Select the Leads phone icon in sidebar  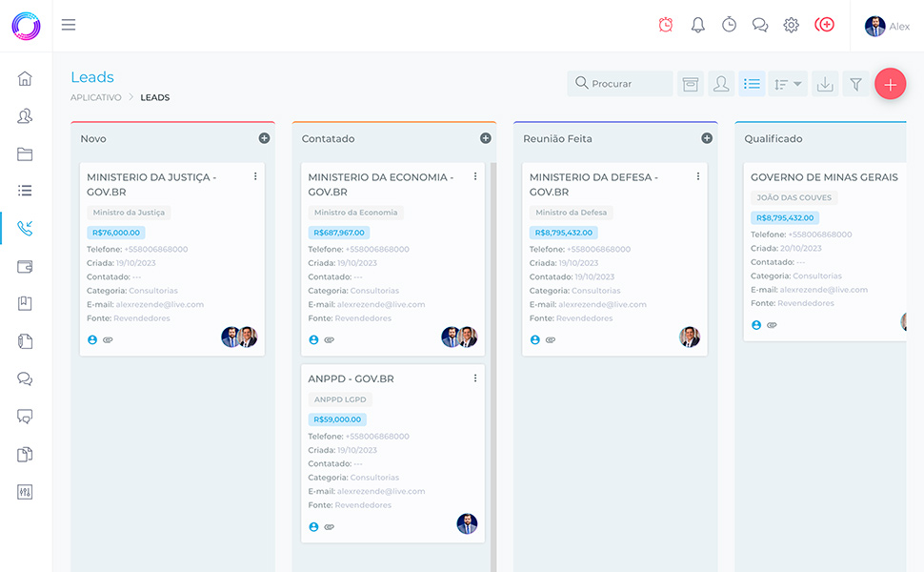tap(25, 228)
